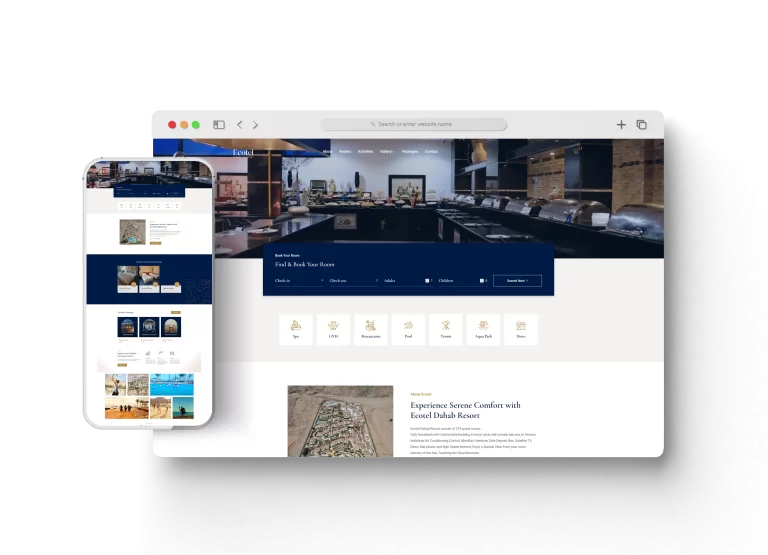Open the Rooms menu item

click(x=345, y=151)
